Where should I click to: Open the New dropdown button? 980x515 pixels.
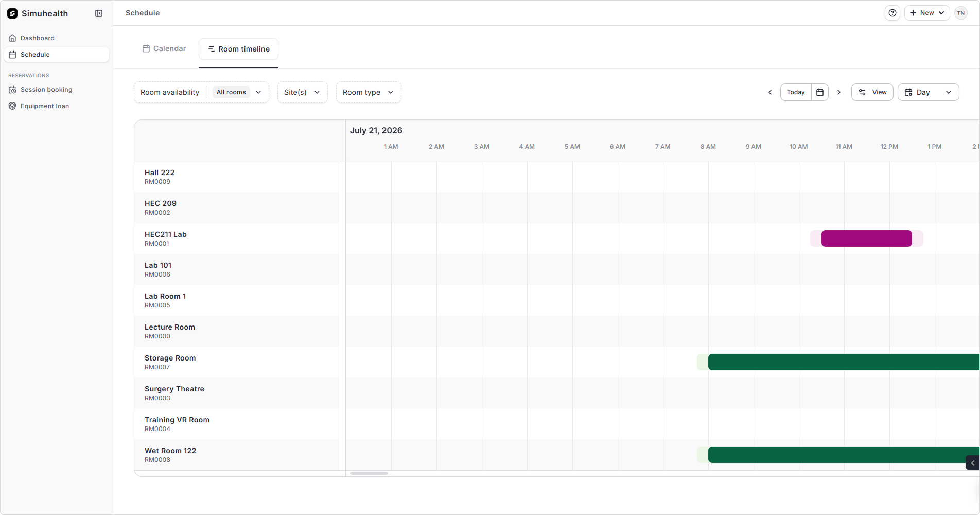pyautogui.click(x=927, y=13)
